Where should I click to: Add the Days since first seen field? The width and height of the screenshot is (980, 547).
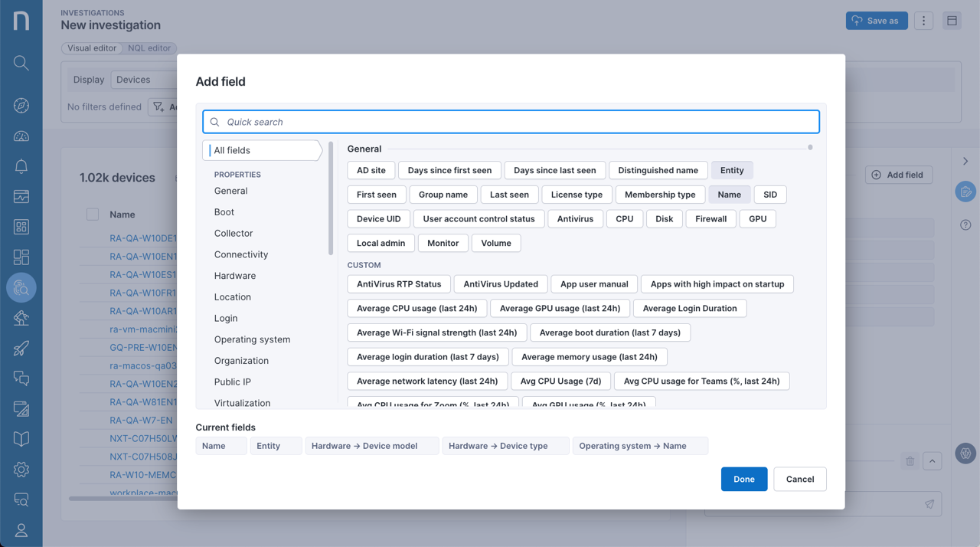(x=450, y=170)
